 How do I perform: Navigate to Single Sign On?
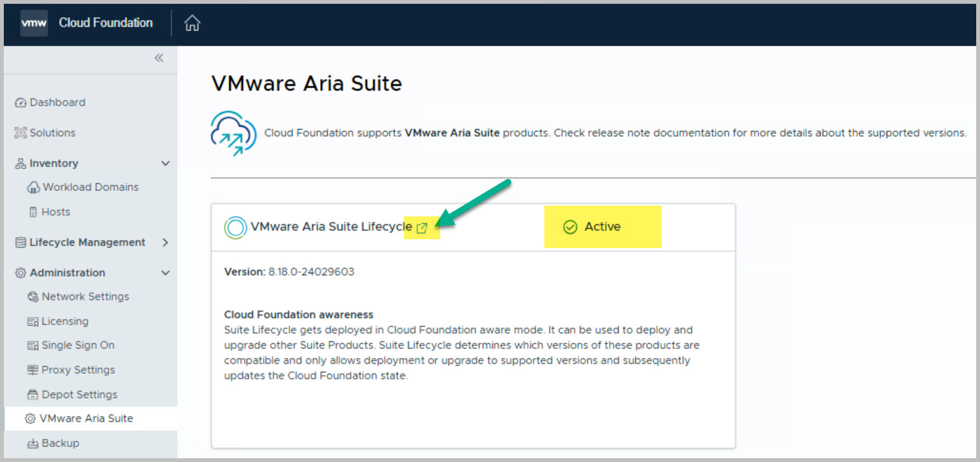(x=77, y=345)
